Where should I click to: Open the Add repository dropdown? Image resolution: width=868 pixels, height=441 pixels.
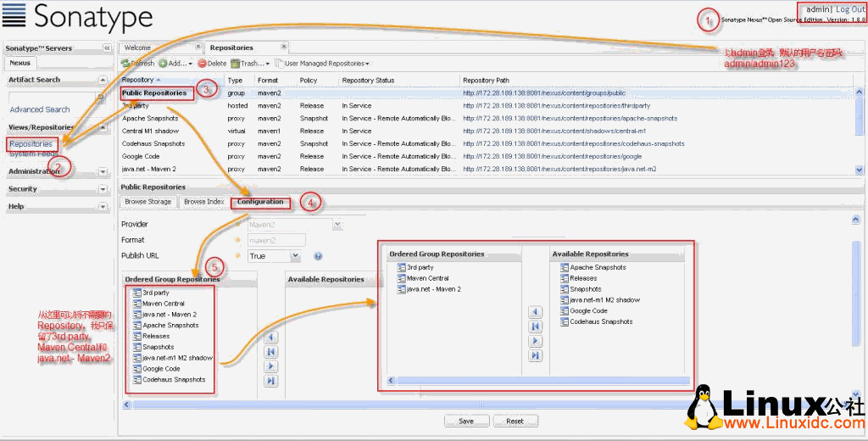[x=176, y=64]
